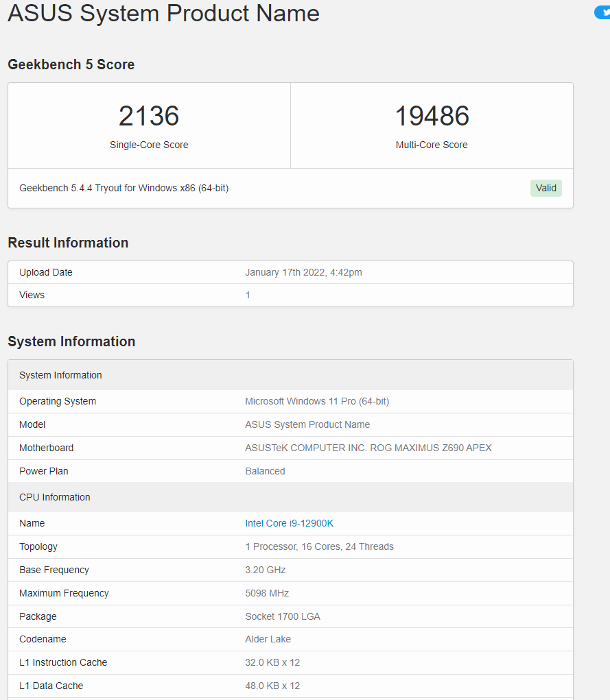610x700 pixels.
Task: Click the Geekbench 5 Score heading
Action: pos(71,64)
